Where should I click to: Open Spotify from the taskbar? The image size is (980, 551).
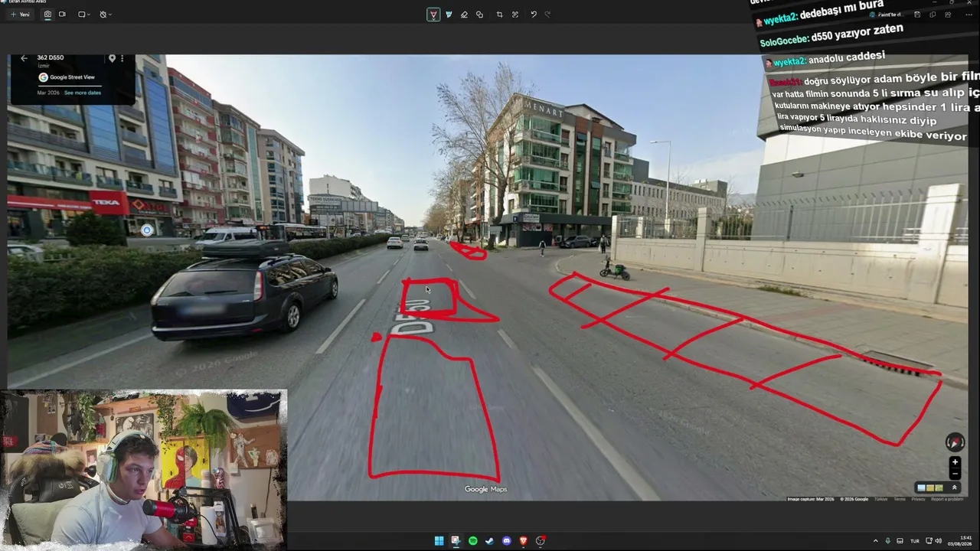point(472,541)
